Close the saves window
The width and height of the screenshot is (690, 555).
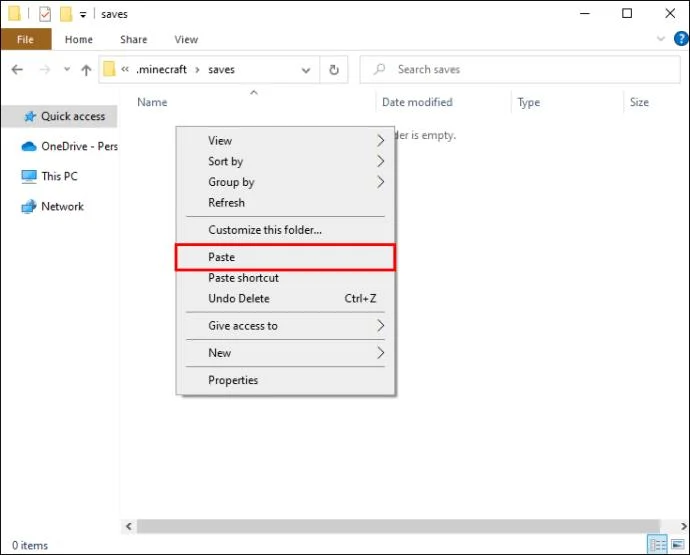670,14
